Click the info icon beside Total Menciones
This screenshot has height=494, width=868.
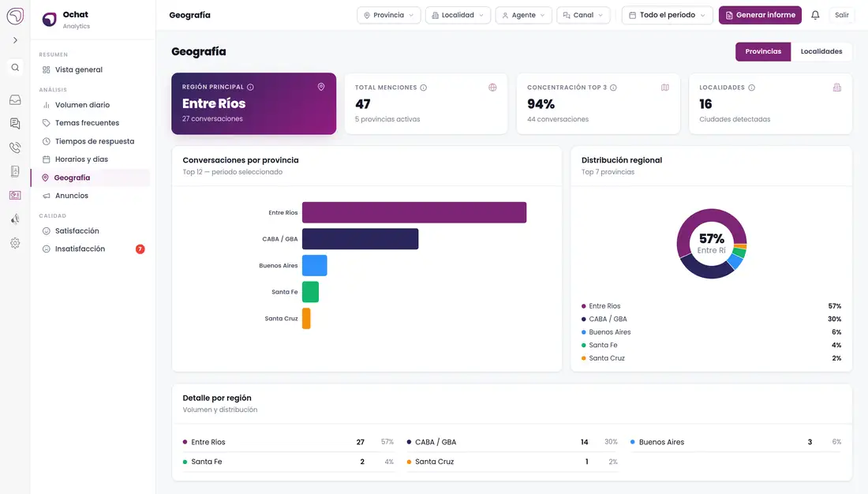[424, 88]
